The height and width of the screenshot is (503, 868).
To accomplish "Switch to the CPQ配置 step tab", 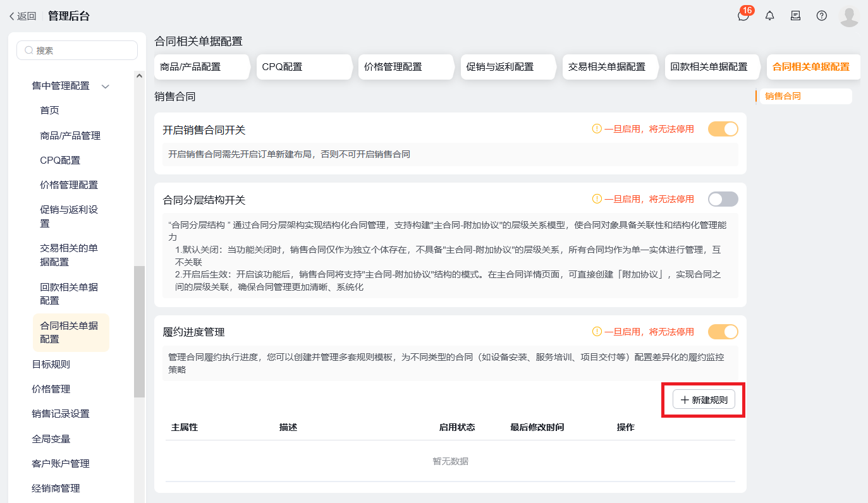I will [283, 67].
